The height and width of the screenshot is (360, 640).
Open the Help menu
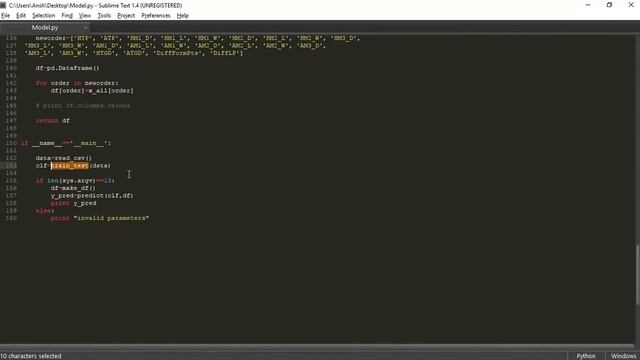tap(182, 16)
